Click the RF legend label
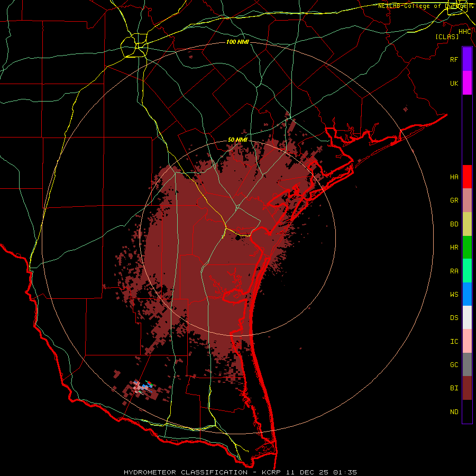Screen dimensions: 476x476 coord(454,59)
